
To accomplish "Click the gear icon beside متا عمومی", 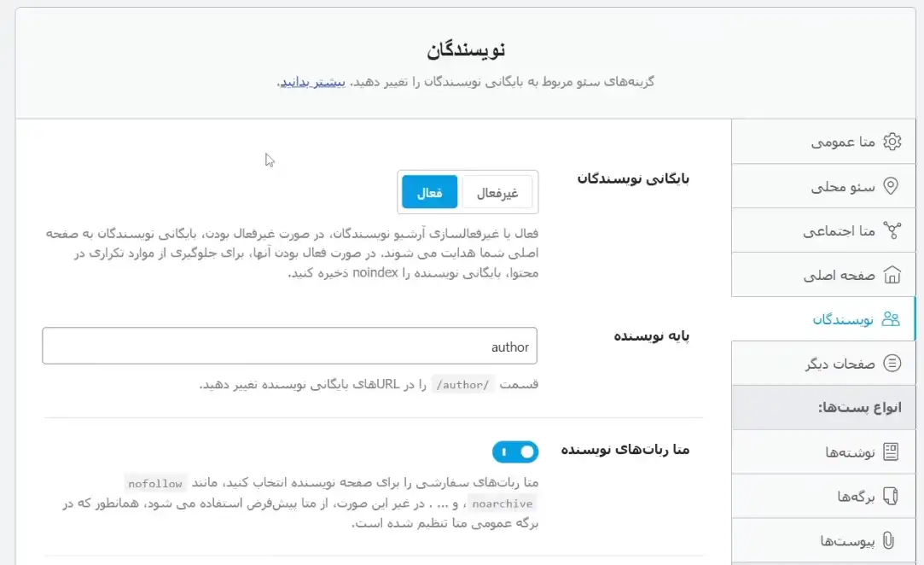I will pyautogui.click(x=892, y=142).
